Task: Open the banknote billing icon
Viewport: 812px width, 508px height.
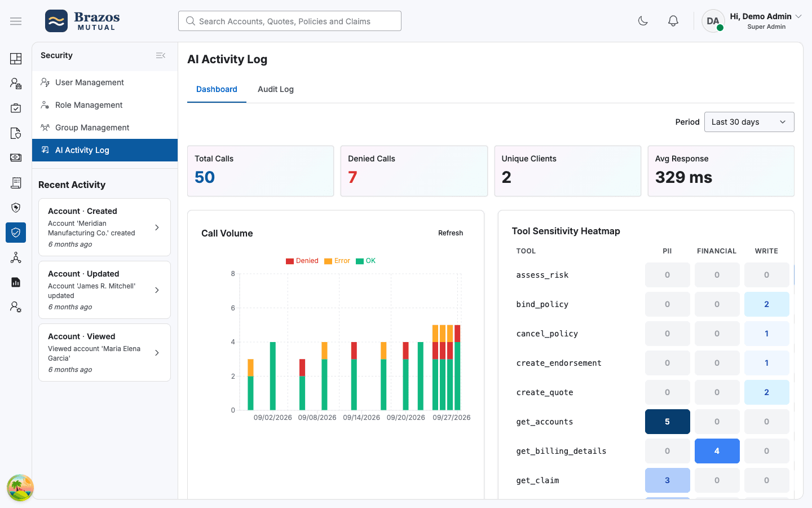Action: tap(16, 158)
